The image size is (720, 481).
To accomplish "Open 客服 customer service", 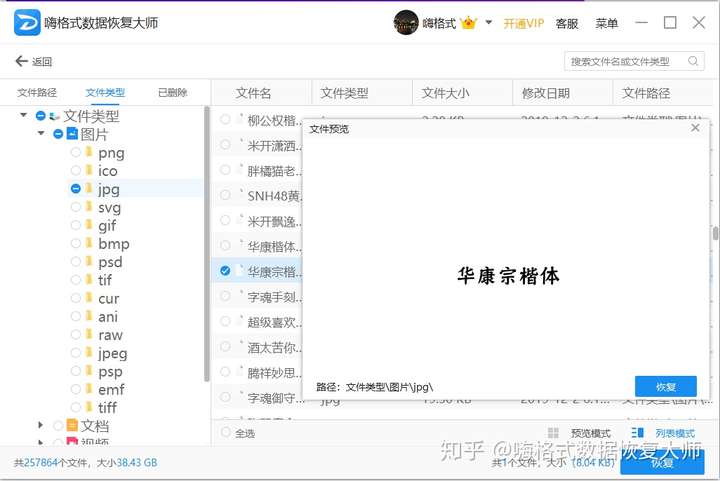I will point(567,23).
